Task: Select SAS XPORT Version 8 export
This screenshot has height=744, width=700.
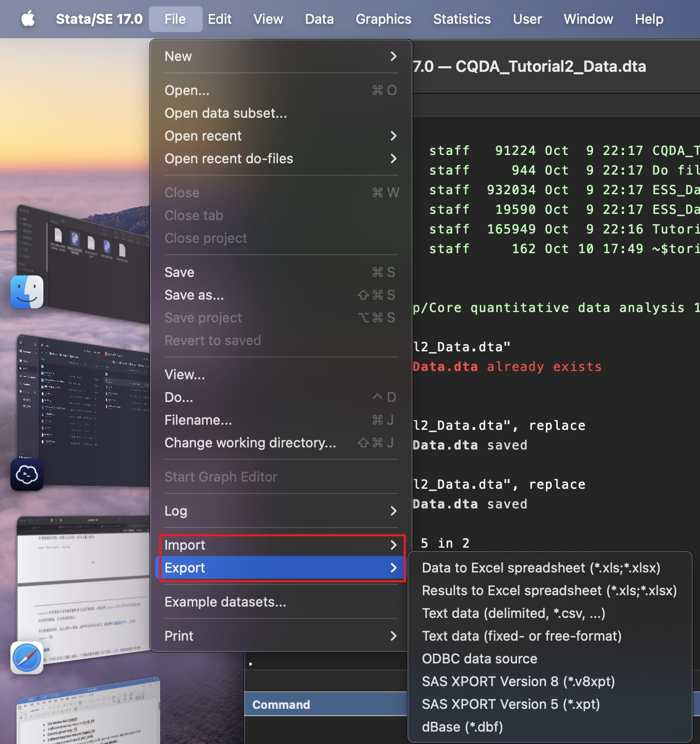Action: [x=550, y=681]
